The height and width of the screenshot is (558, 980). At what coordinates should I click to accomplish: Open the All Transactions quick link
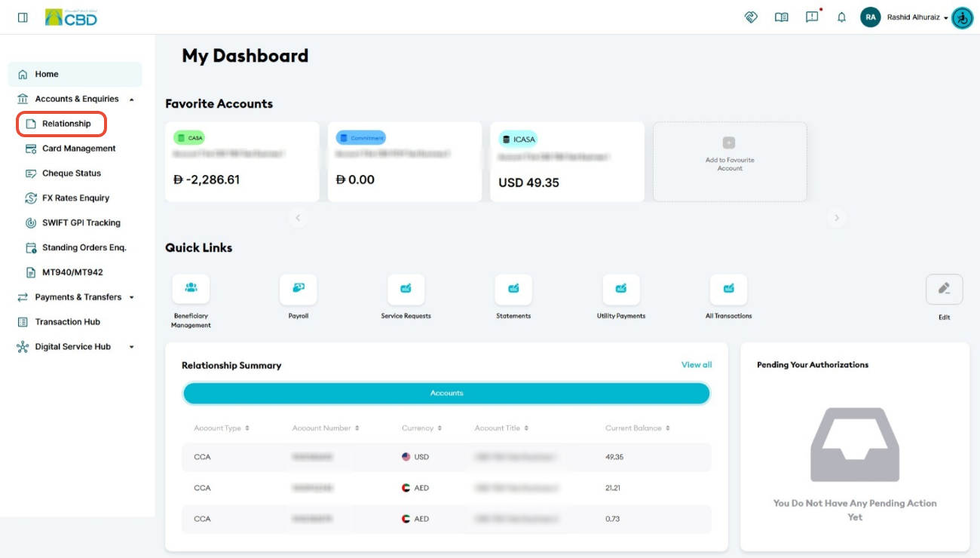pyautogui.click(x=729, y=297)
